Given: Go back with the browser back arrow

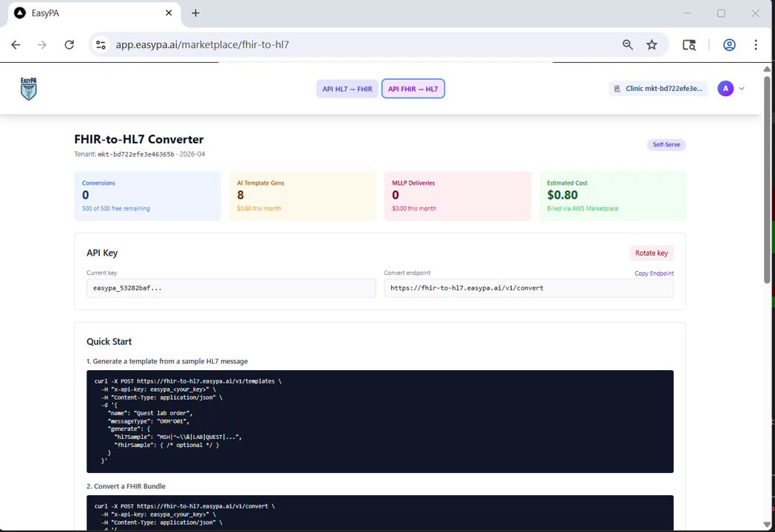Looking at the screenshot, I should pos(16,45).
